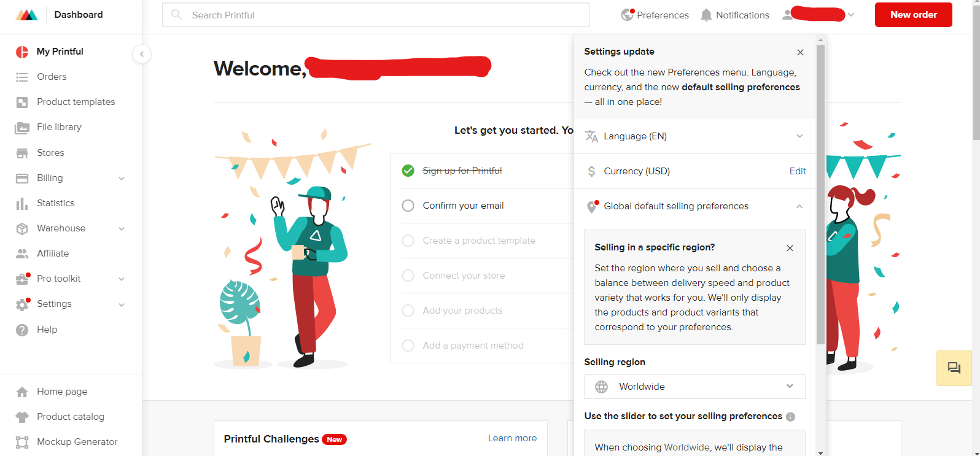The width and height of the screenshot is (980, 456).
Task: Go to Product templates page
Action: 76,102
